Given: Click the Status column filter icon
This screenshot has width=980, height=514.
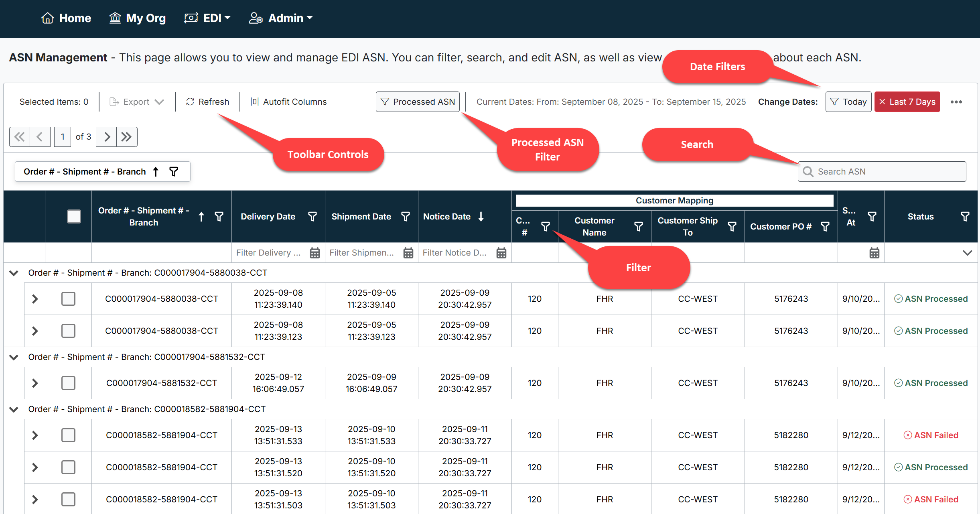Looking at the screenshot, I should 965,217.
